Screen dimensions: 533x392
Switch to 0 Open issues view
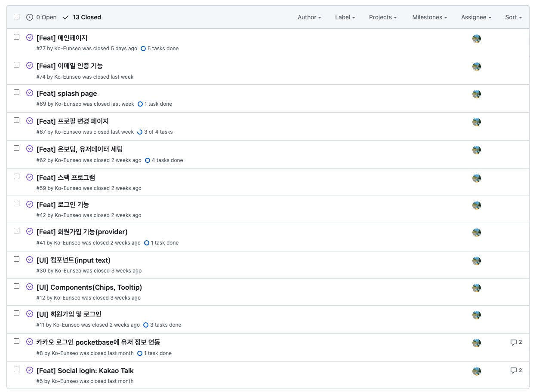point(41,17)
